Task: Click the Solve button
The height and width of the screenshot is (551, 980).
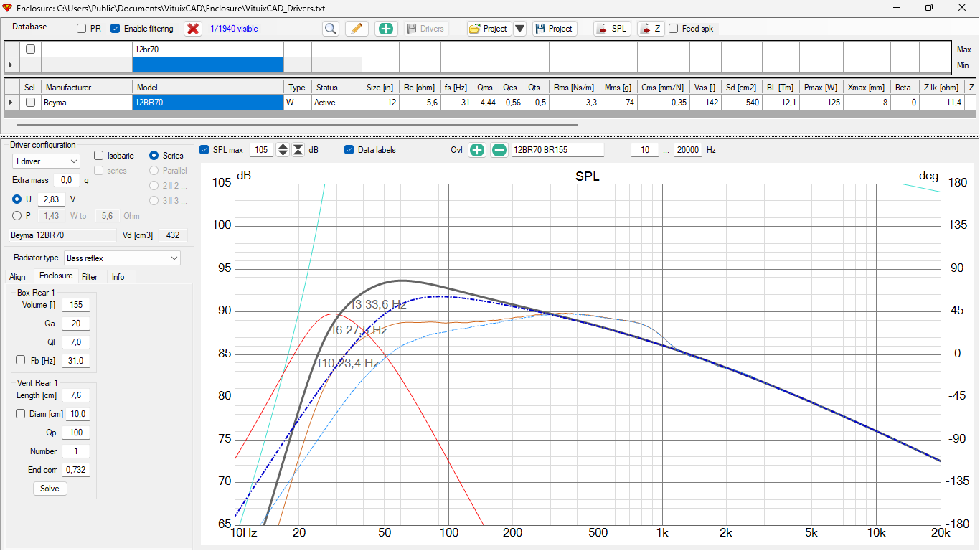Action: 50,489
